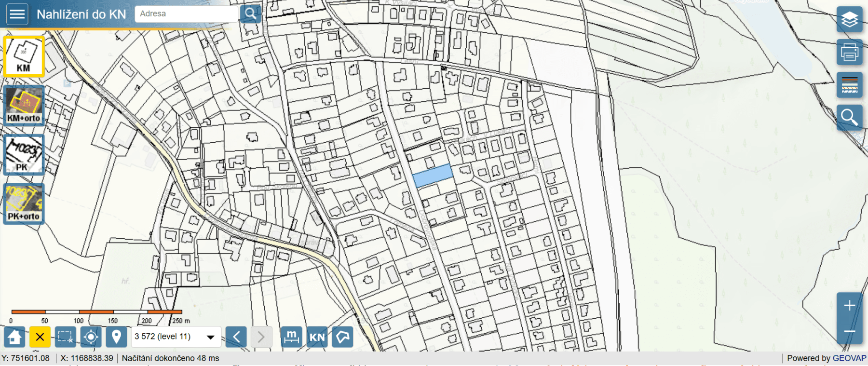
Task: Select the KM cadastral map view
Action: pos(24,56)
